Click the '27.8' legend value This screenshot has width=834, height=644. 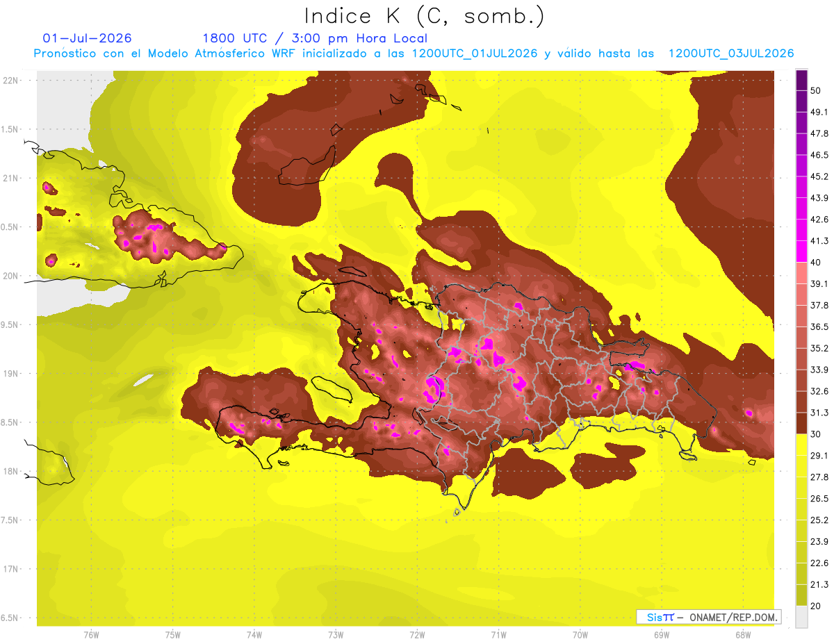click(x=820, y=477)
